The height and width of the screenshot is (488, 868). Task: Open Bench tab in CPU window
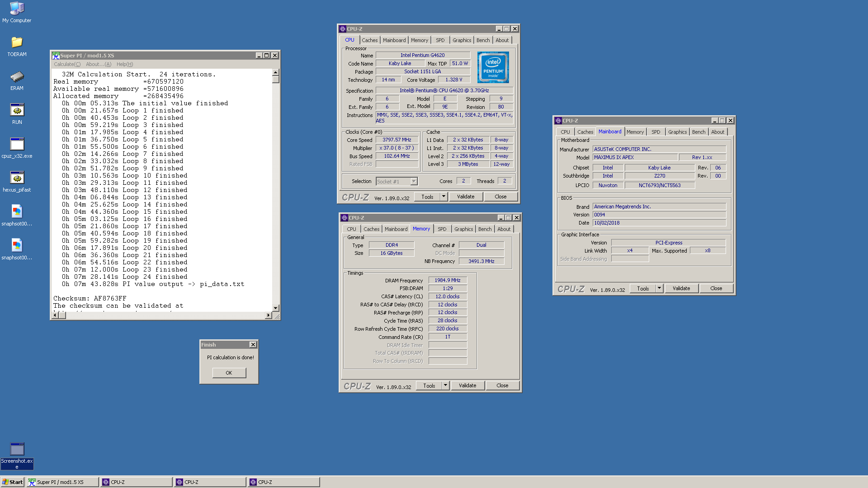click(x=483, y=40)
